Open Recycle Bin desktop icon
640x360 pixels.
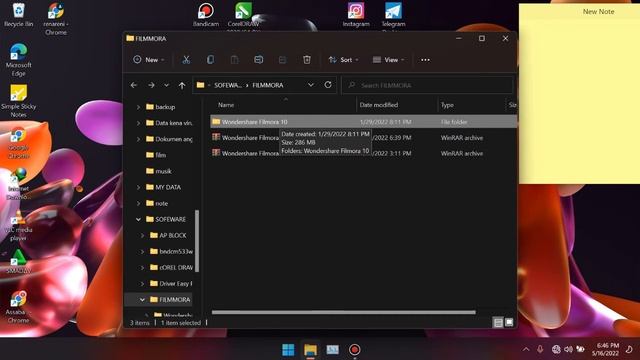pos(18,15)
